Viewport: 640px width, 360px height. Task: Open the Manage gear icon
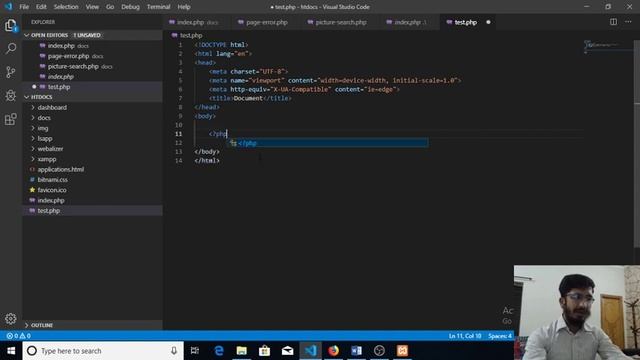pyautogui.click(x=11, y=318)
